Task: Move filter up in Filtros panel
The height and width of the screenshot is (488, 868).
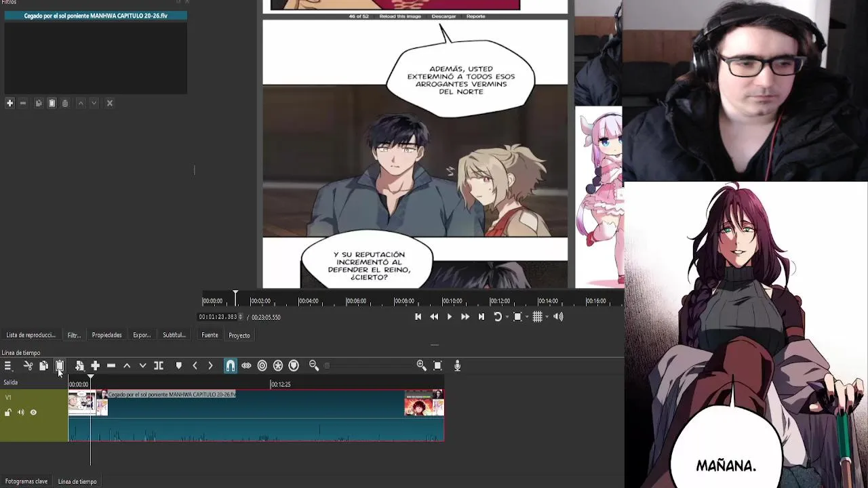Action: 81,103
